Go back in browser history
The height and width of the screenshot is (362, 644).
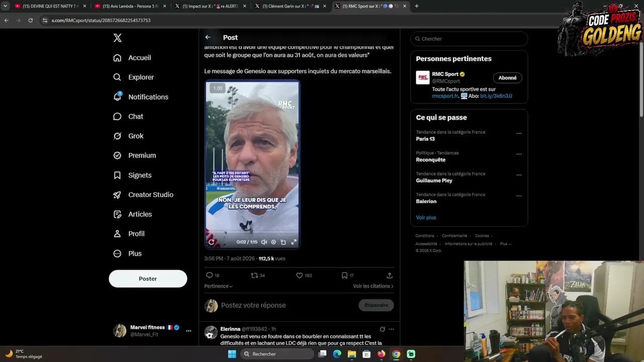point(6,20)
